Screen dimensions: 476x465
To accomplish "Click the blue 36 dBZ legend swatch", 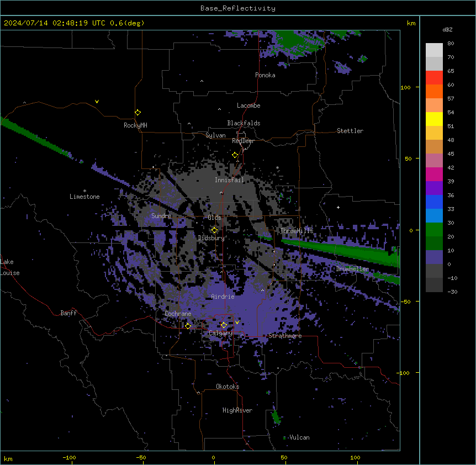I will pyautogui.click(x=434, y=202).
